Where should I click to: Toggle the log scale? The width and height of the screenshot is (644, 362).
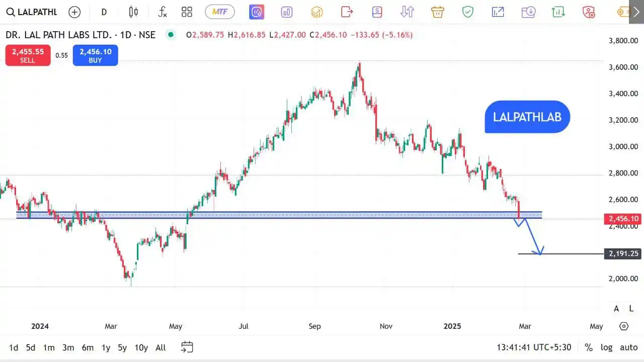(x=606, y=347)
